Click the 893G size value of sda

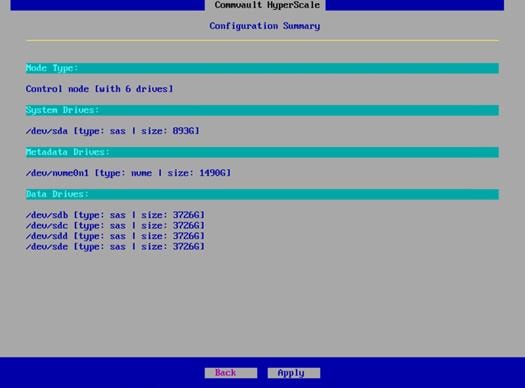(x=183, y=131)
